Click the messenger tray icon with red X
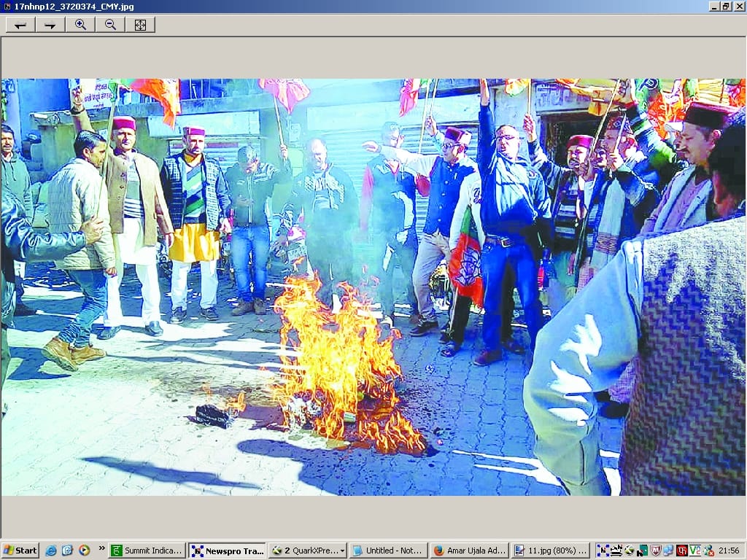 point(708,551)
